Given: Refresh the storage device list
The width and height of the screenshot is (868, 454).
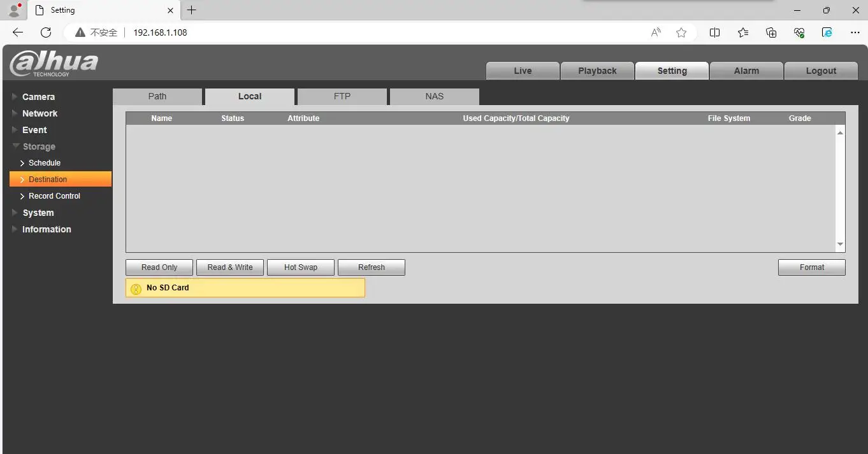Looking at the screenshot, I should point(372,267).
